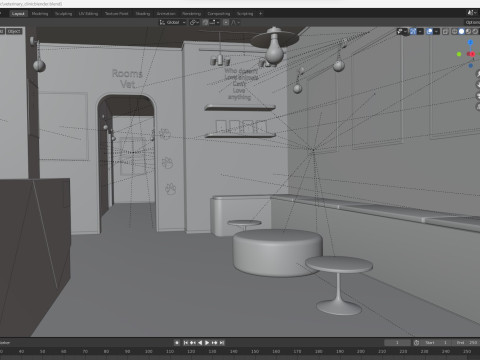480x360 pixels.
Task: Jump to the previous keyframe
Action: click(x=193, y=343)
